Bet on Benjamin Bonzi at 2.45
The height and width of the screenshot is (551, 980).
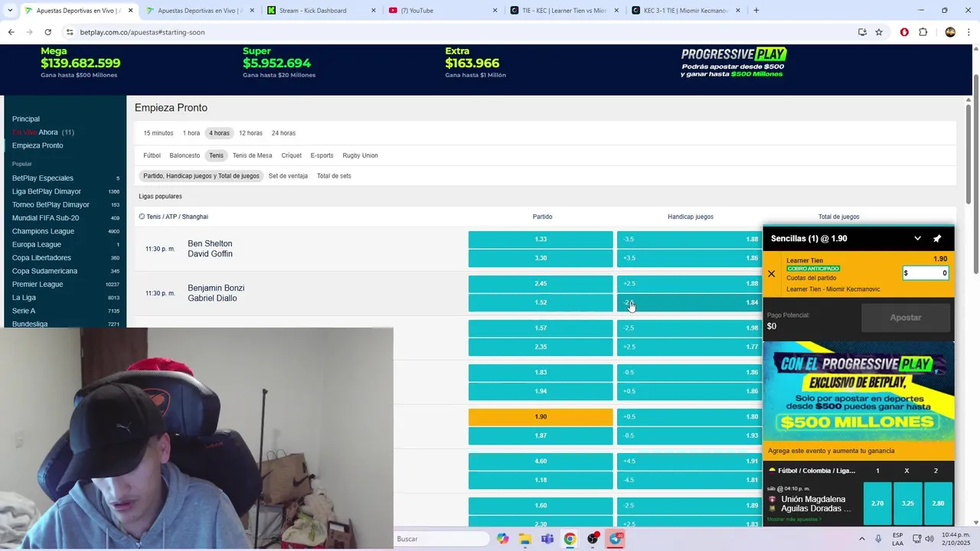click(541, 284)
